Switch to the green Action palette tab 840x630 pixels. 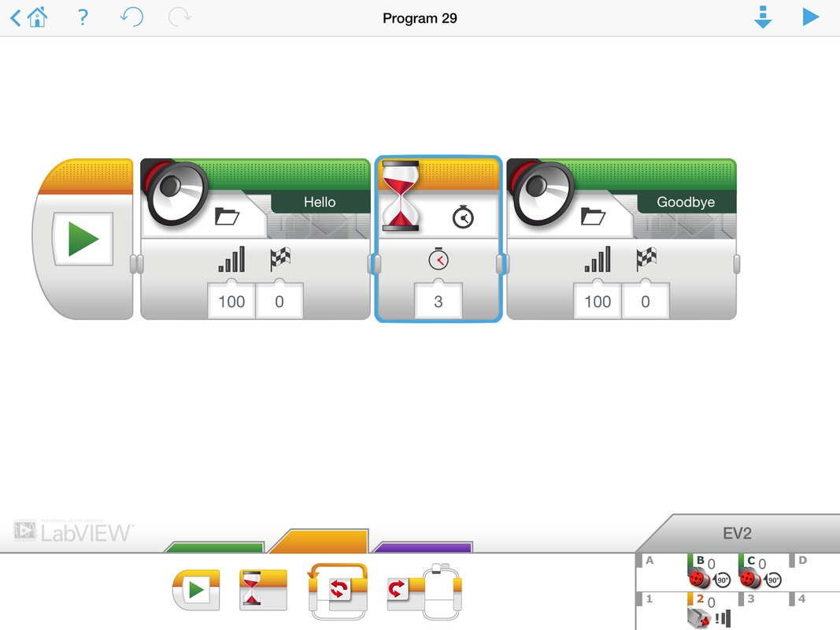(x=215, y=547)
